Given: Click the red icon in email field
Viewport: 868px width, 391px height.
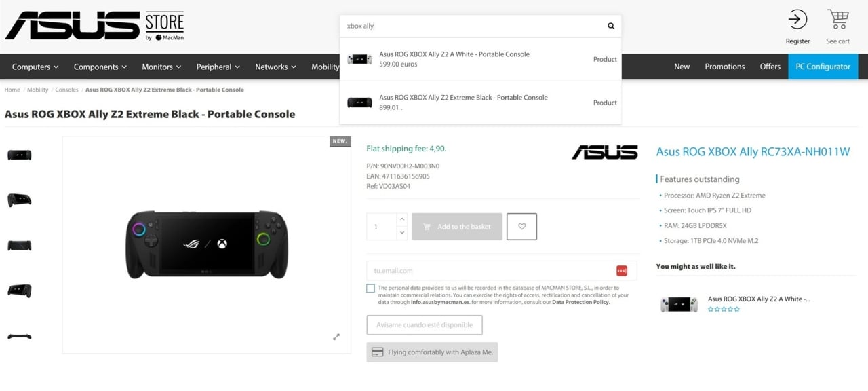Looking at the screenshot, I should (622, 271).
